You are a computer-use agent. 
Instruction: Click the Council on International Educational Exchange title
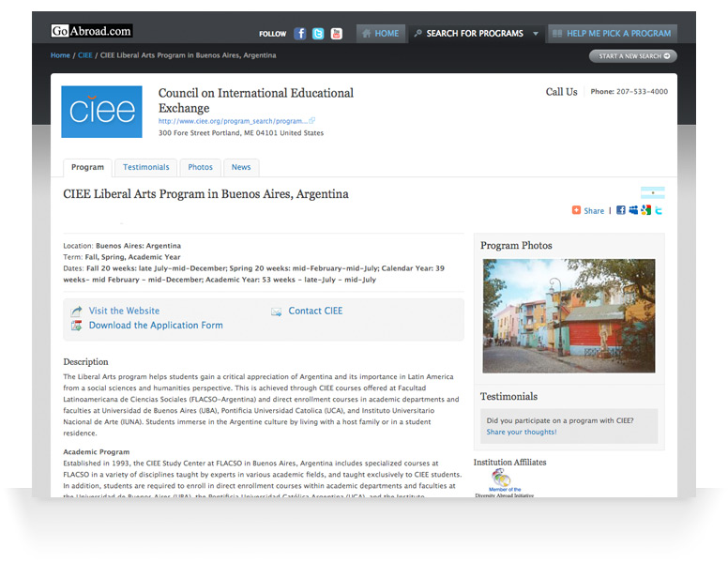point(256,100)
